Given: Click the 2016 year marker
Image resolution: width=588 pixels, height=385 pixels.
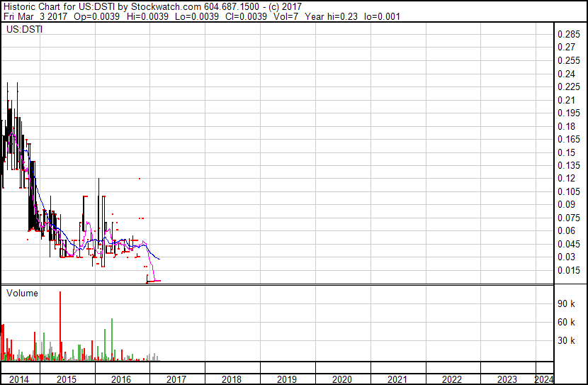Looking at the screenshot, I should 120,379.
